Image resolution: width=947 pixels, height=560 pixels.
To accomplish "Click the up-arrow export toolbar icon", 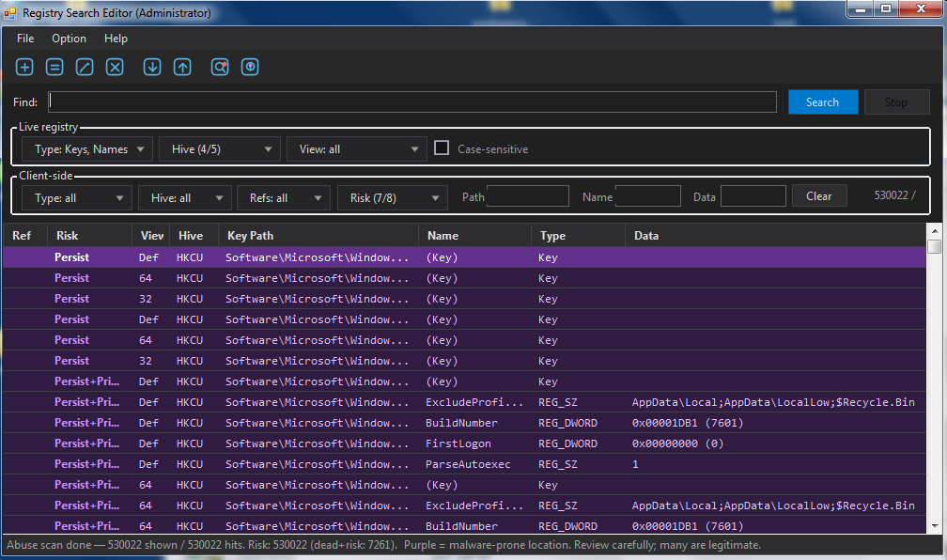I will pyautogui.click(x=182, y=67).
